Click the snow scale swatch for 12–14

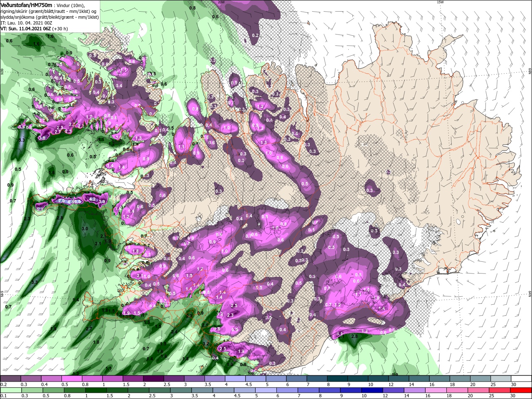(x=398, y=379)
